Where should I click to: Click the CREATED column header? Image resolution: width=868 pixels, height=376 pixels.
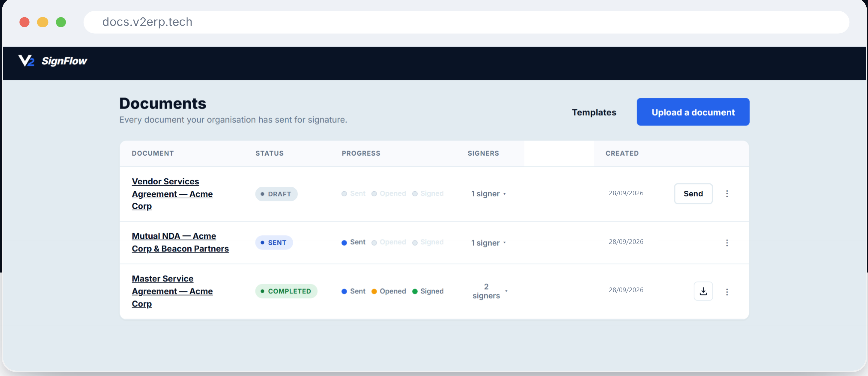click(622, 153)
